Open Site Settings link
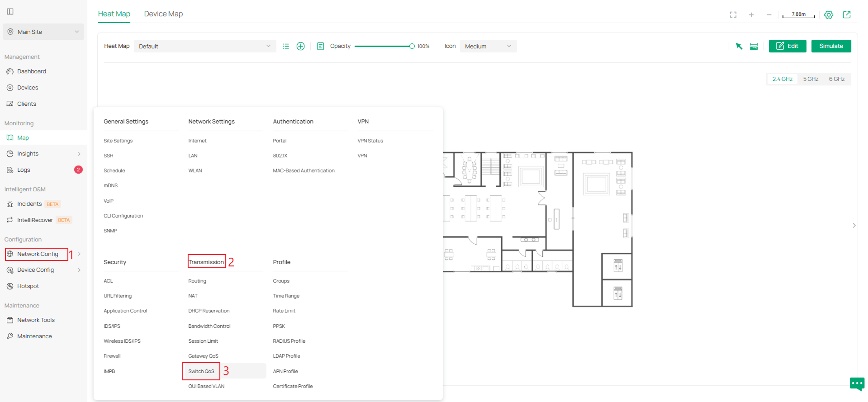The image size is (868, 402). tap(118, 141)
